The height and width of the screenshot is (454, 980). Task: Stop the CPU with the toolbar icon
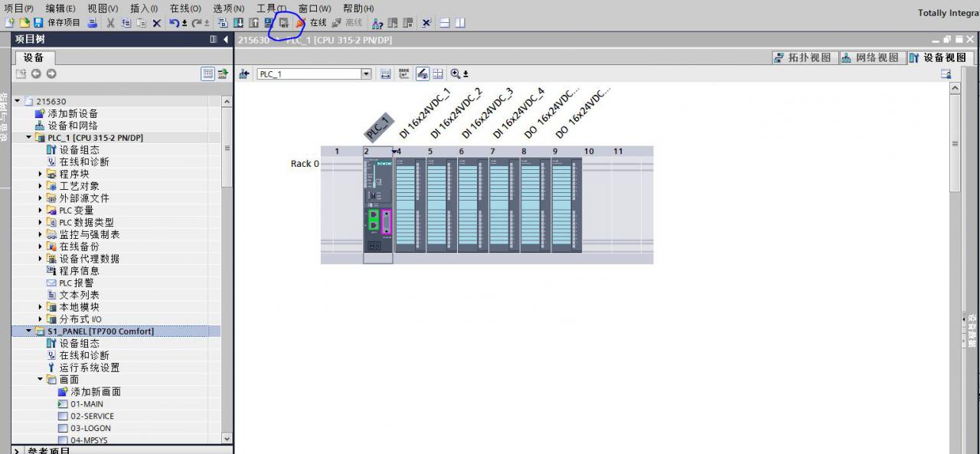408,23
